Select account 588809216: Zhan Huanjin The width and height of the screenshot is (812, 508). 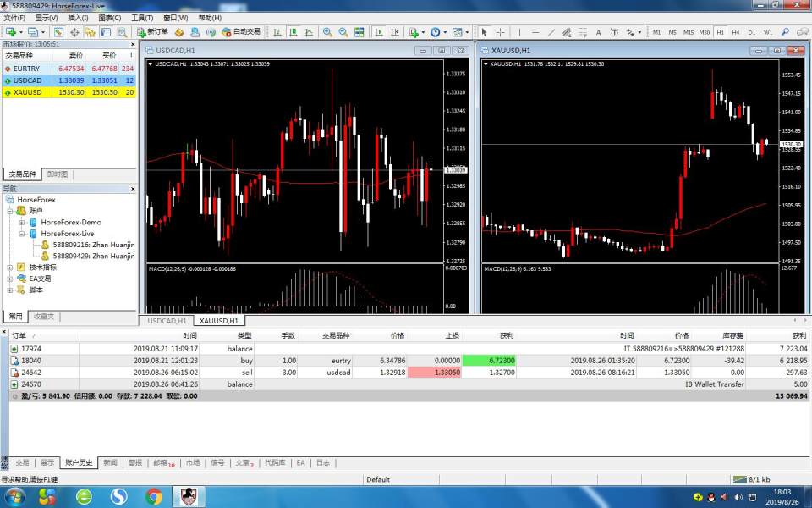[92, 244]
